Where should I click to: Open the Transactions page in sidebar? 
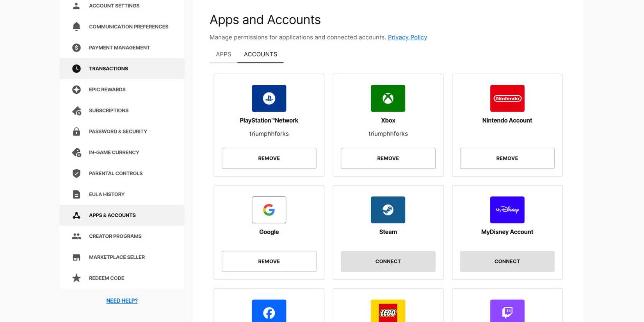pyautogui.click(x=109, y=69)
